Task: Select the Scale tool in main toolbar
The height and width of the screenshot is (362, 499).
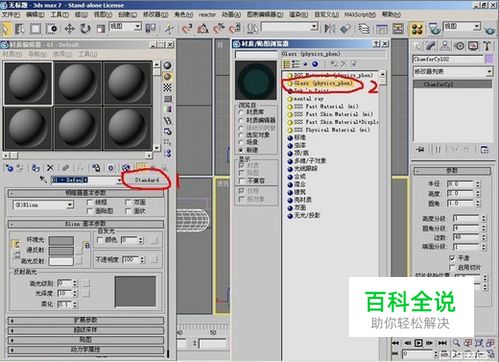Action: pos(101,29)
